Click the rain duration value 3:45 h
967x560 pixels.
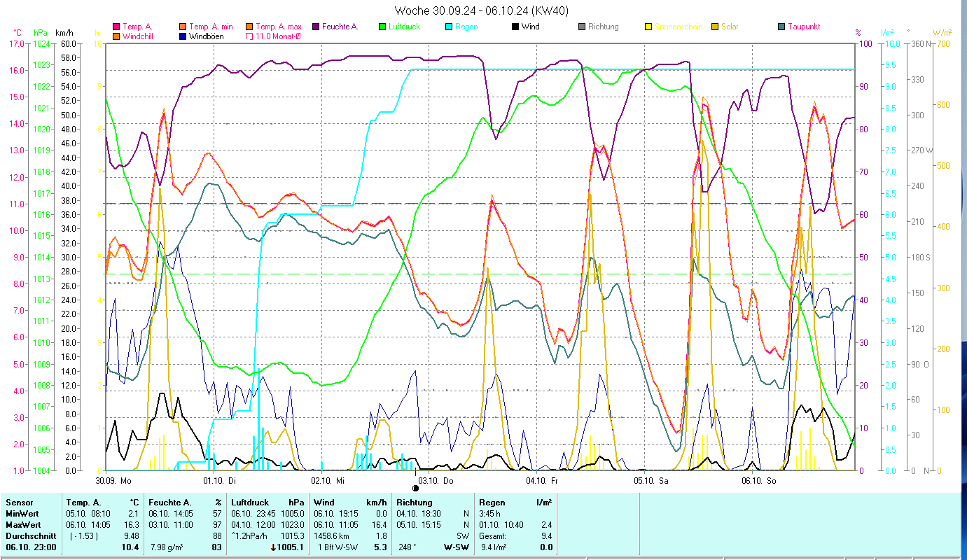coord(491,514)
